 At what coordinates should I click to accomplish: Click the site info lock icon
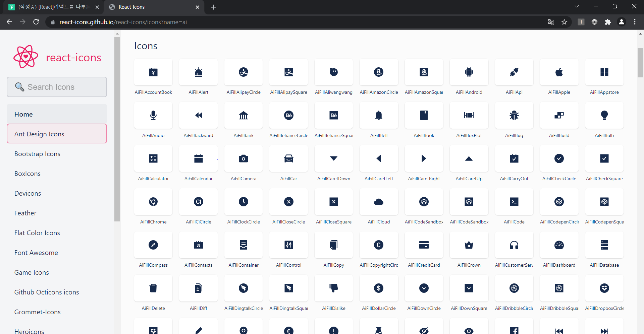(x=52, y=22)
